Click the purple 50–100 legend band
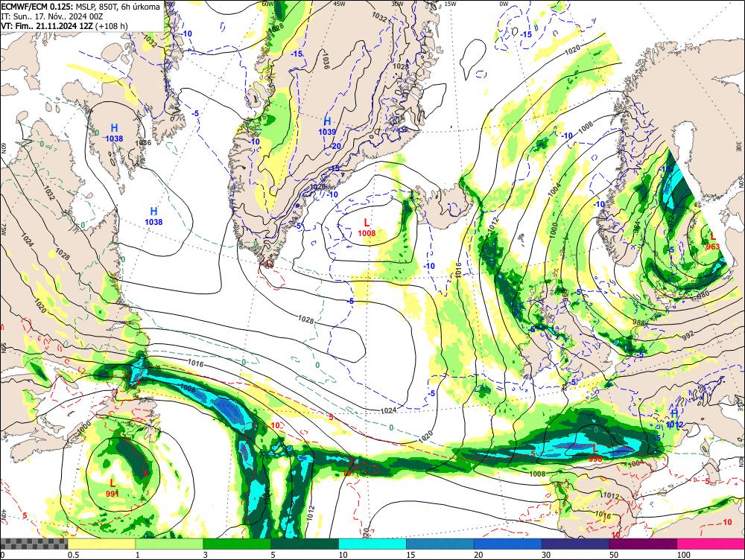Viewport: 745px width, 560px height. 644,544
